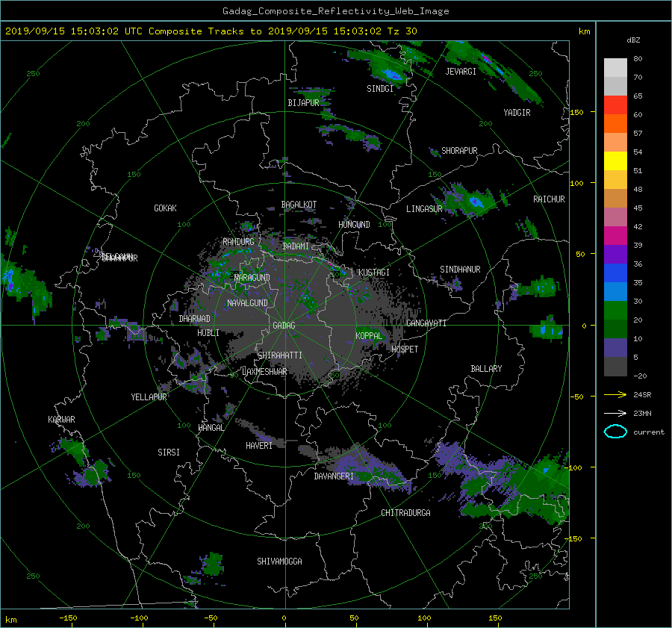Viewport: 672px width, 628px height.
Task: Click the NARAGUND city label
Action: (x=252, y=278)
